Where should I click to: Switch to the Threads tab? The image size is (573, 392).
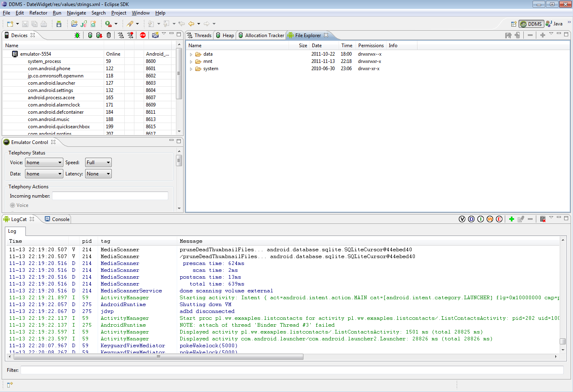click(x=199, y=35)
